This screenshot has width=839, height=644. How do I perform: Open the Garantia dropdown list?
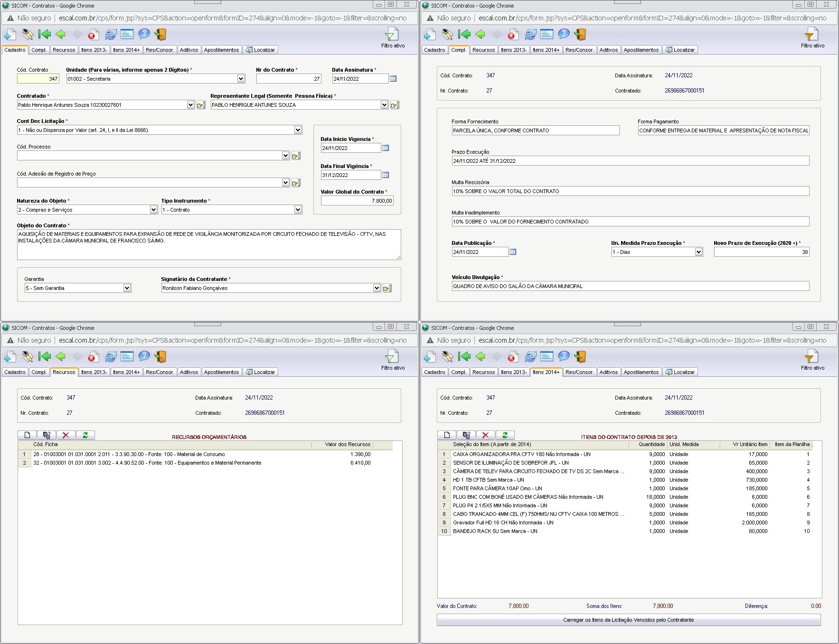127,288
